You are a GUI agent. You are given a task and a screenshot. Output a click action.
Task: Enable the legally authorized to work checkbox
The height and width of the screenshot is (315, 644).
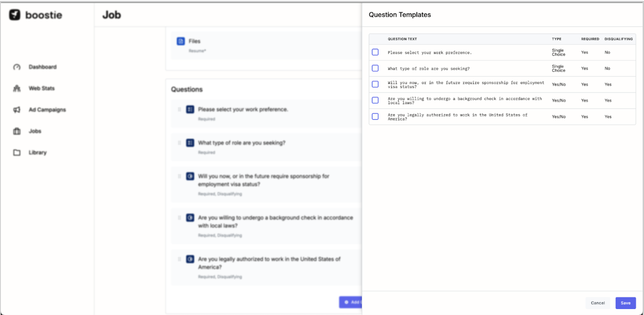click(x=375, y=117)
